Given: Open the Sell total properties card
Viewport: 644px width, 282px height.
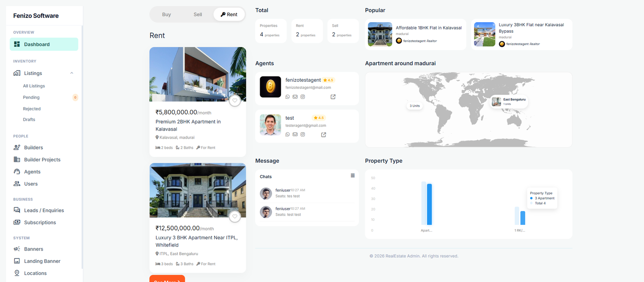Looking at the screenshot, I should pos(343,31).
